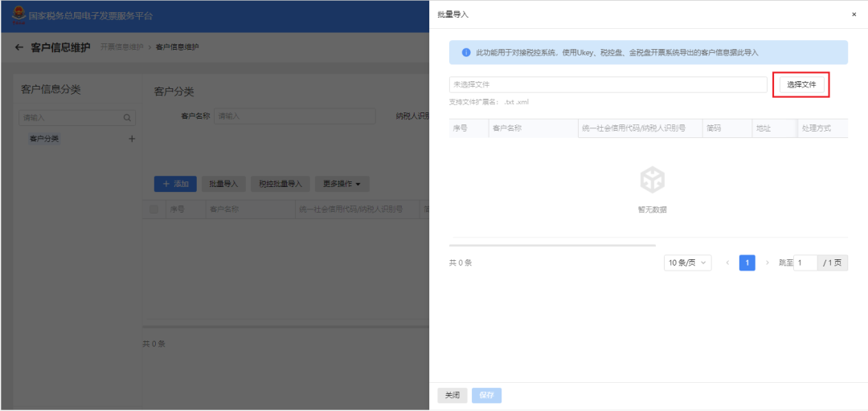The height and width of the screenshot is (411, 868).
Task: Click the 跳至 page number input
Action: pyautogui.click(x=805, y=262)
